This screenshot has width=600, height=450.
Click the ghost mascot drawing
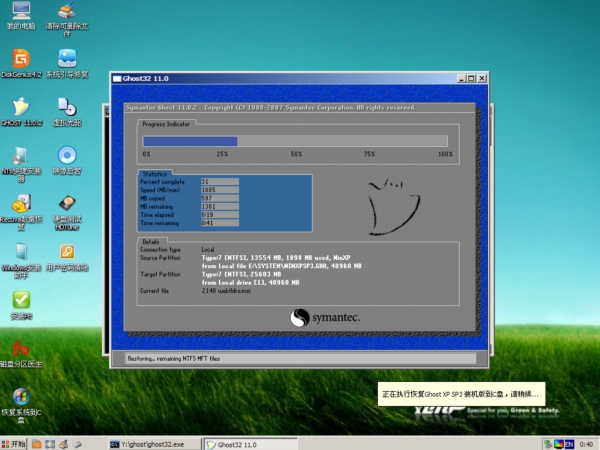tap(394, 206)
